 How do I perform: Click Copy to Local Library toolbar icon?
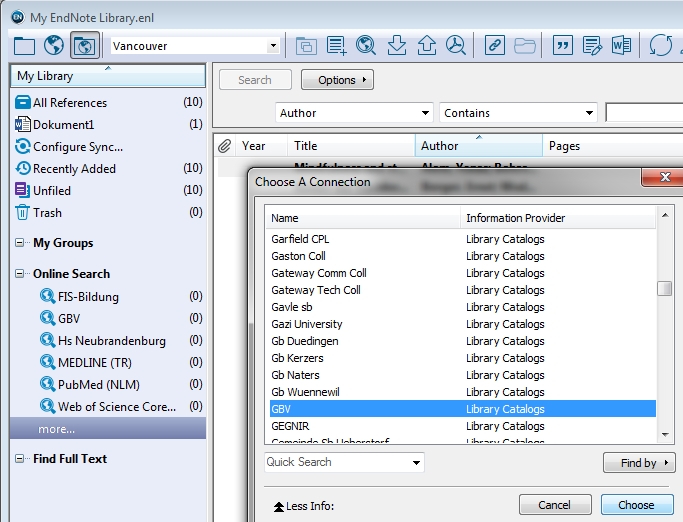click(306, 45)
